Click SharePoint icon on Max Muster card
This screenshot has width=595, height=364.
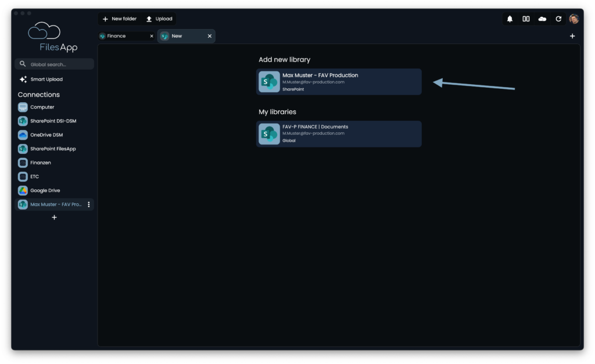269,82
